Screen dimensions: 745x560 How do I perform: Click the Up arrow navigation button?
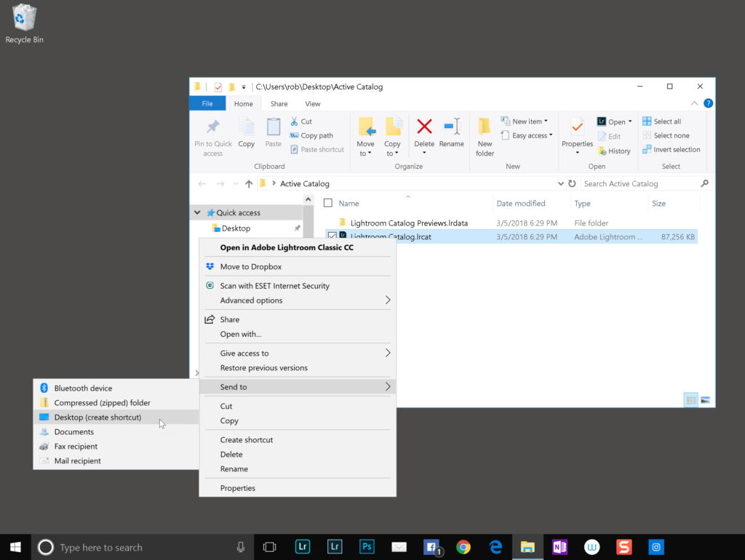(x=249, y=184)
